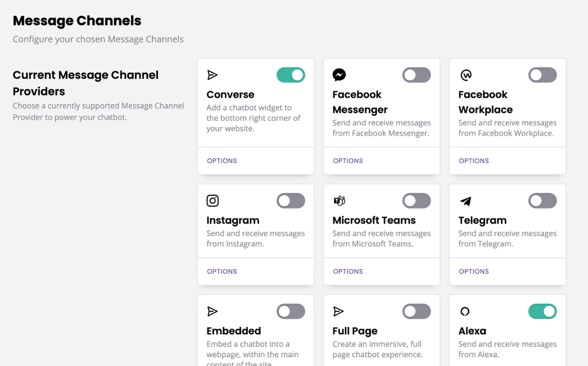This screenshot has width=588, height=366.
Task: Open OPTIONS for Microsoft Teams
Action: coord(348,271)
